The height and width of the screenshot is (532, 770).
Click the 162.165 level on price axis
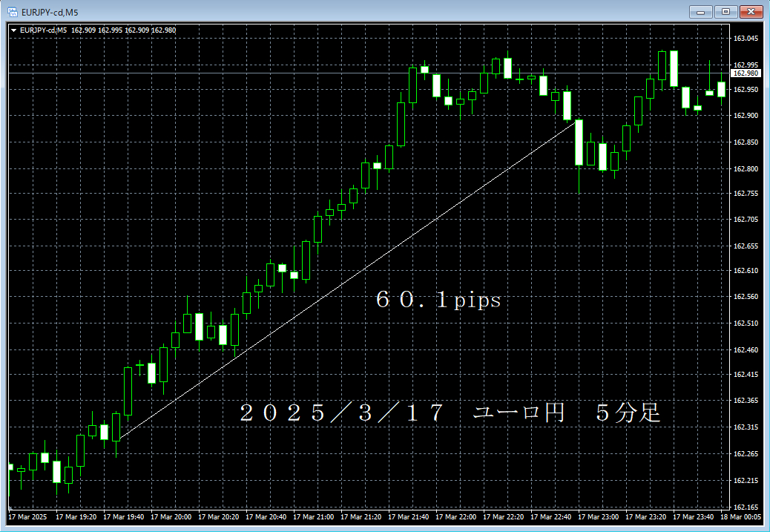click(745, 507)
